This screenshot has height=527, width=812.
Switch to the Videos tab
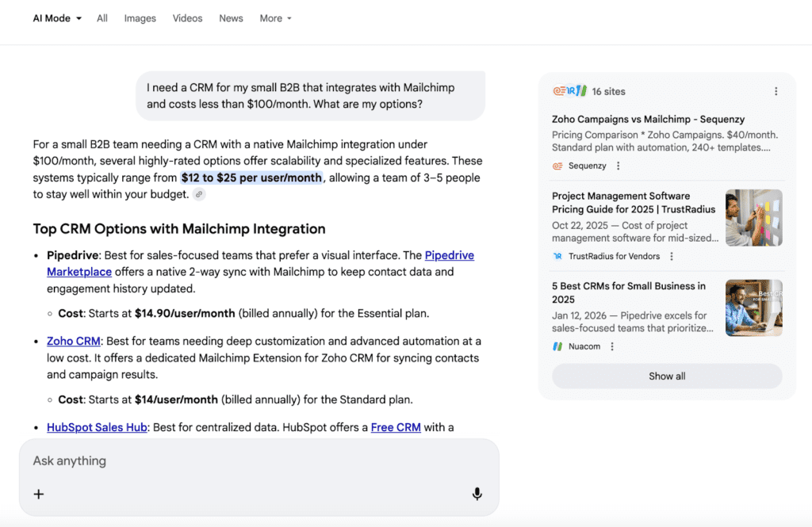click(x=187, y=17)
